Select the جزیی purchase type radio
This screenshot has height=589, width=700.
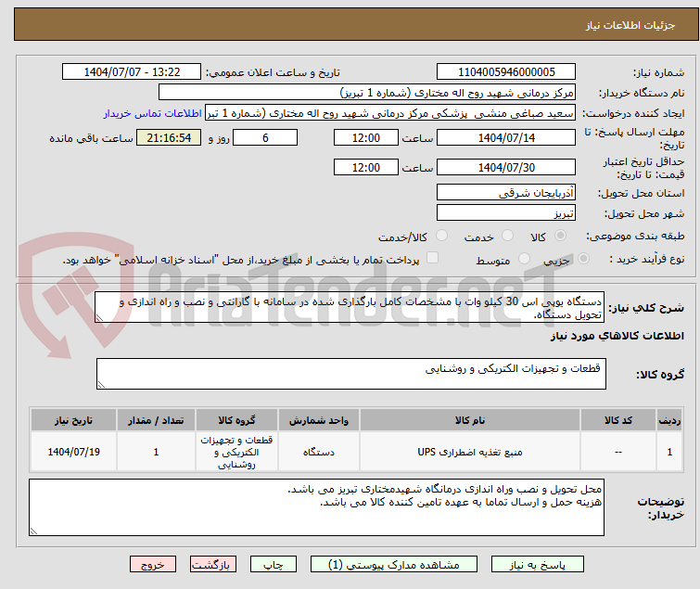coord(583,259)
